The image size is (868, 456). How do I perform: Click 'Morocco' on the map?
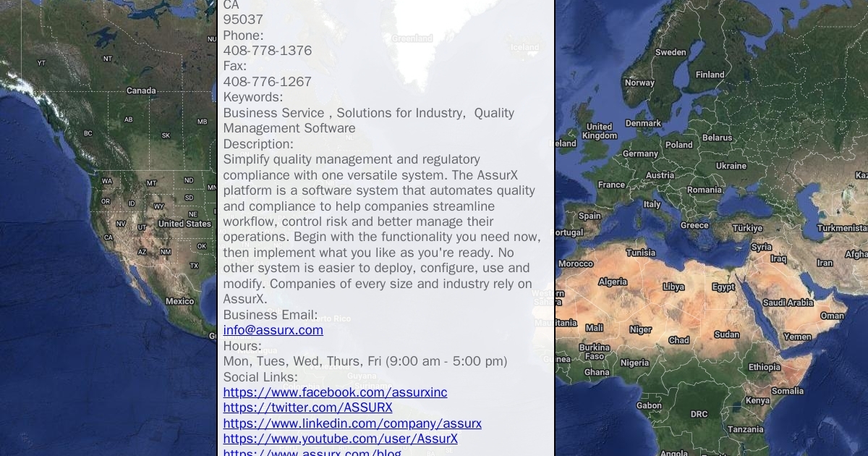click(x=576, y=264)
